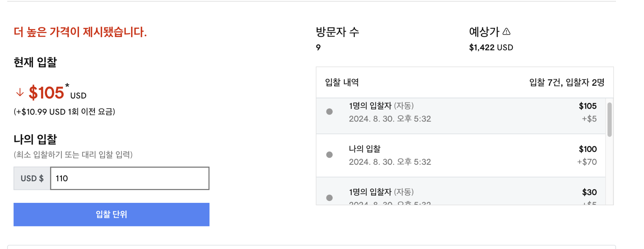
Task: Click the warning icon next to 예상가
Action: 506,31
